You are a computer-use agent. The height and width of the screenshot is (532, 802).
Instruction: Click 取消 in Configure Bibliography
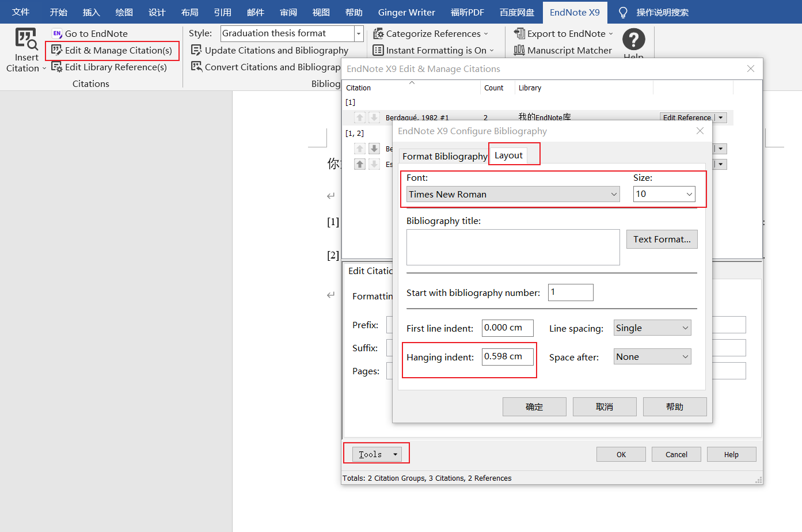point(605,406)
